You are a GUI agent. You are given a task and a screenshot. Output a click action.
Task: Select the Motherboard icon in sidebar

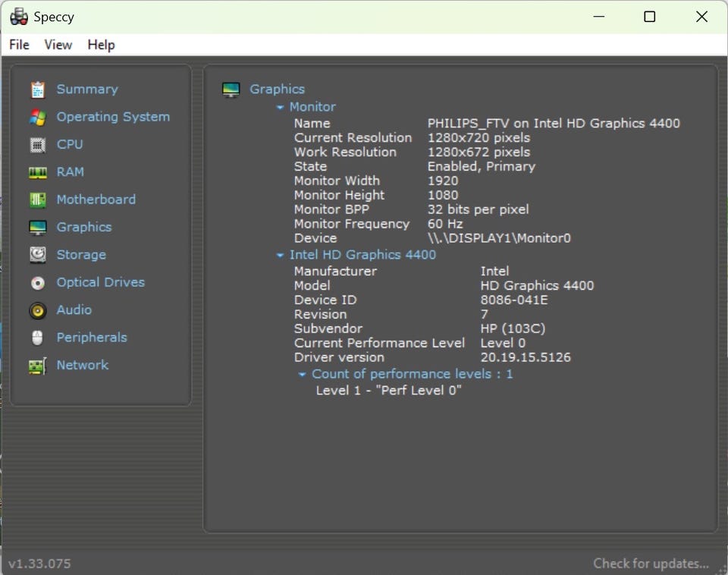[38, 200]
